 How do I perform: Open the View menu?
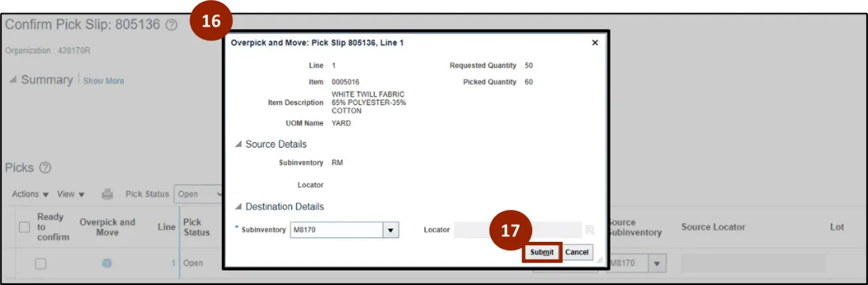(70, 194)
